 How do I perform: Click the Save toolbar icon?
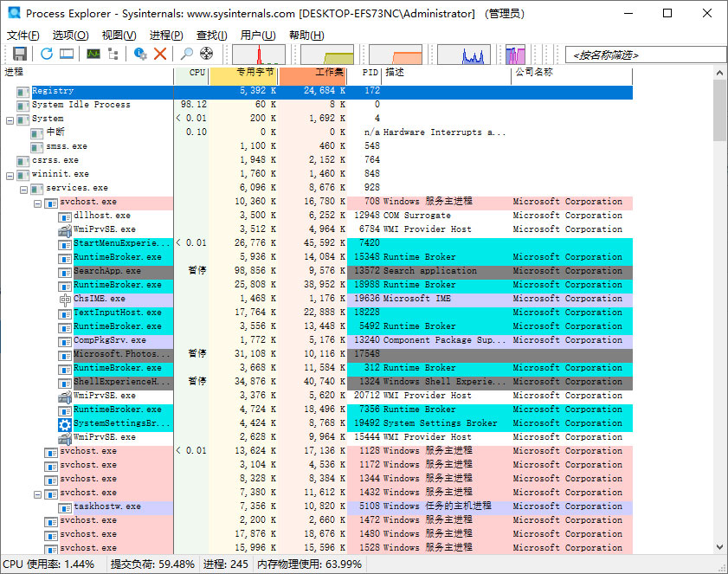pyautogui.click(x=20, y=54)
